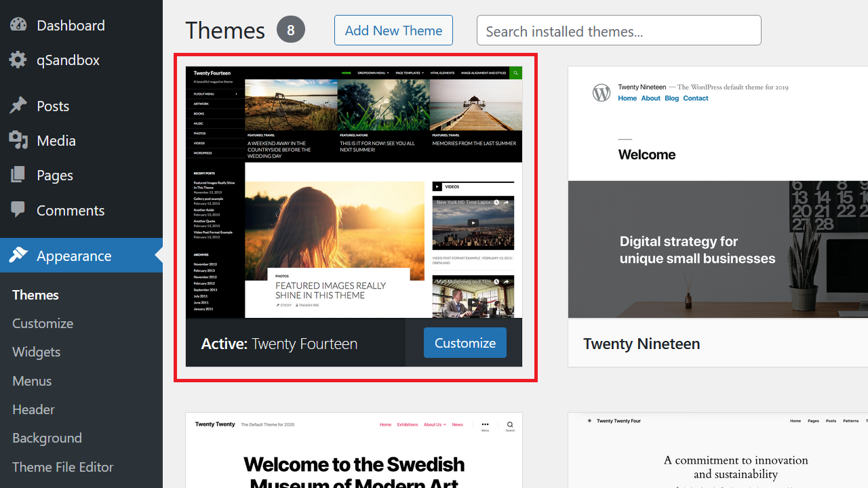Image resolution: width=868 pixels, height=488 pixels.
Task: Click the Appearance paintbrush icon
Action: pos(18,256)
